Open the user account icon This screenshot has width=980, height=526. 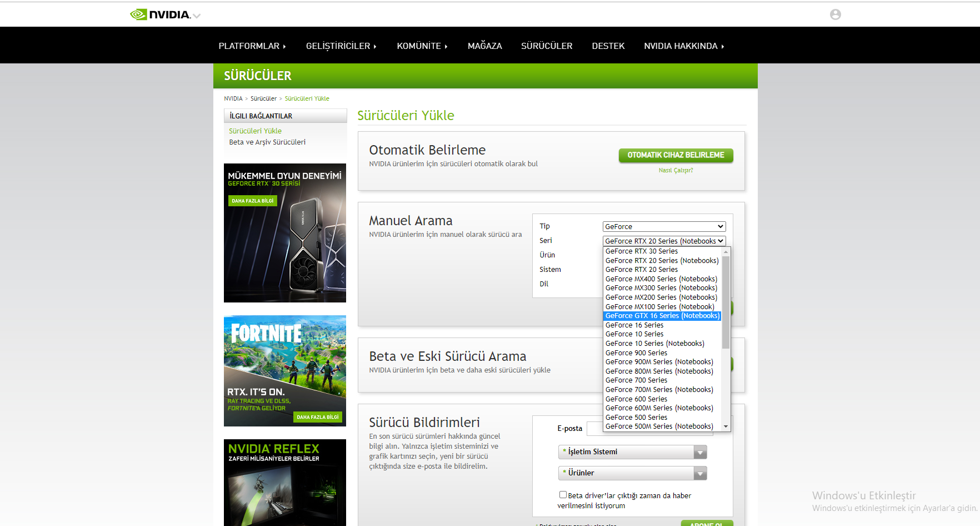coord(835,14)
